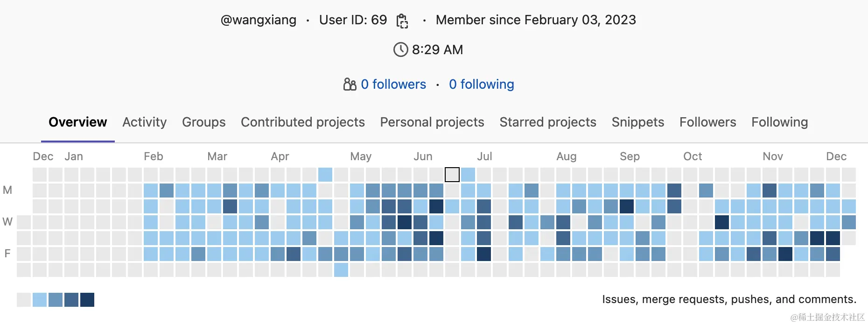This screenshot has width=868, height=325.
Task: Click the lightest swatch in the activity legend
Action: 23,299
